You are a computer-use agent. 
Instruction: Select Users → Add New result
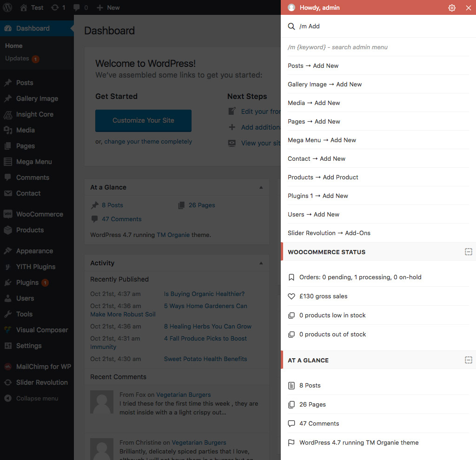pyautogui.click(x=378, y=214)
